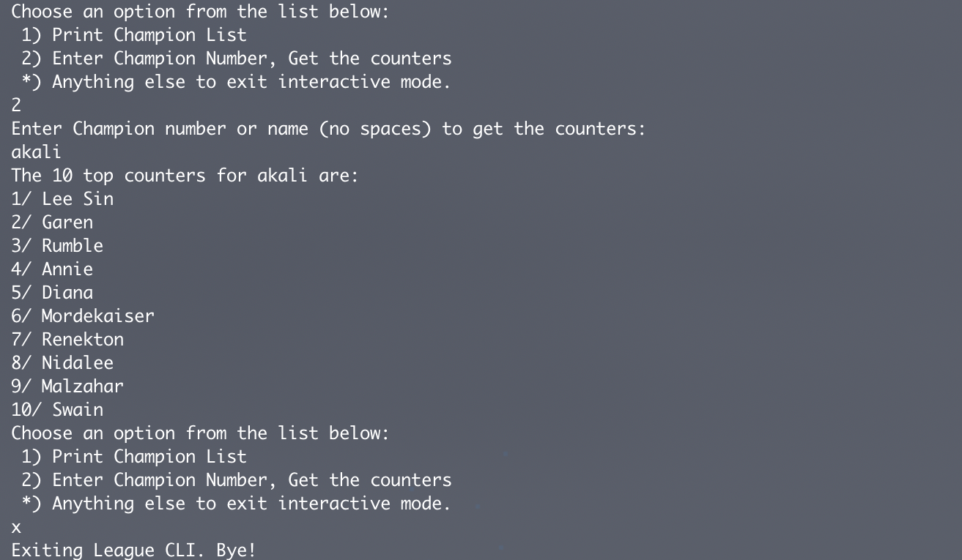This screenshot has height=560, width=962.
Task: Select the 'Garen' counter entry
Action: (52, 222)
